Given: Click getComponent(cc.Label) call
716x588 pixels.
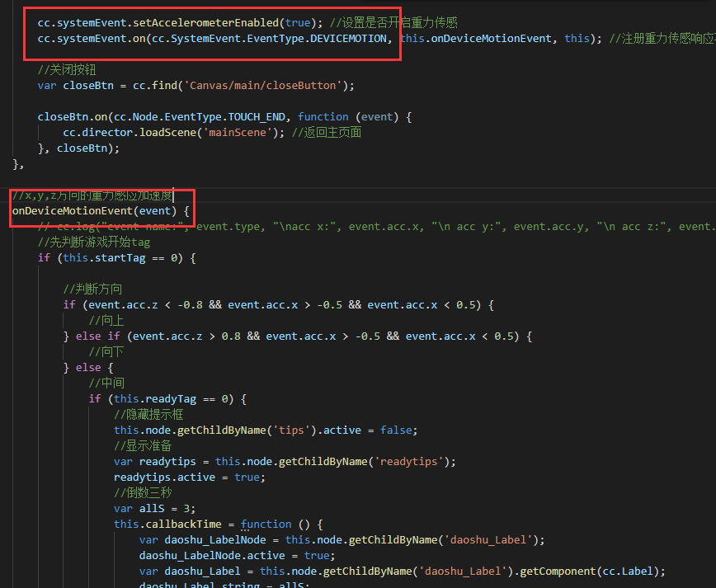Looking at the screenshot, I should [x=589, y=572].
